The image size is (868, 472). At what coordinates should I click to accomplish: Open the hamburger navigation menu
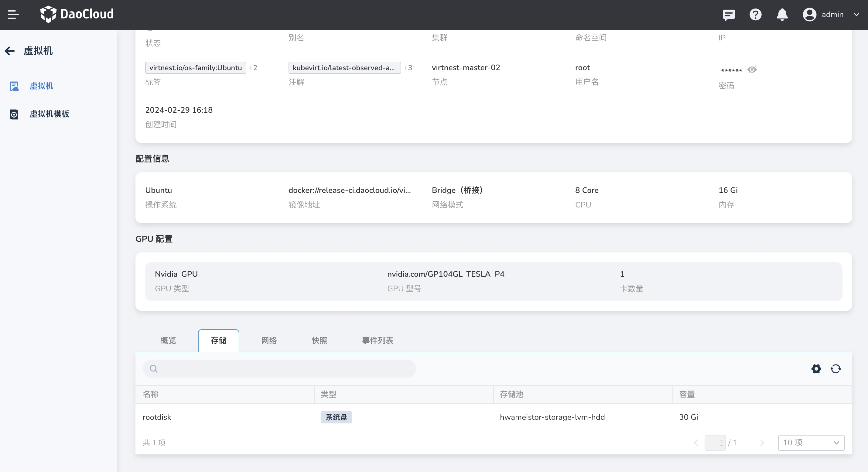13,15
